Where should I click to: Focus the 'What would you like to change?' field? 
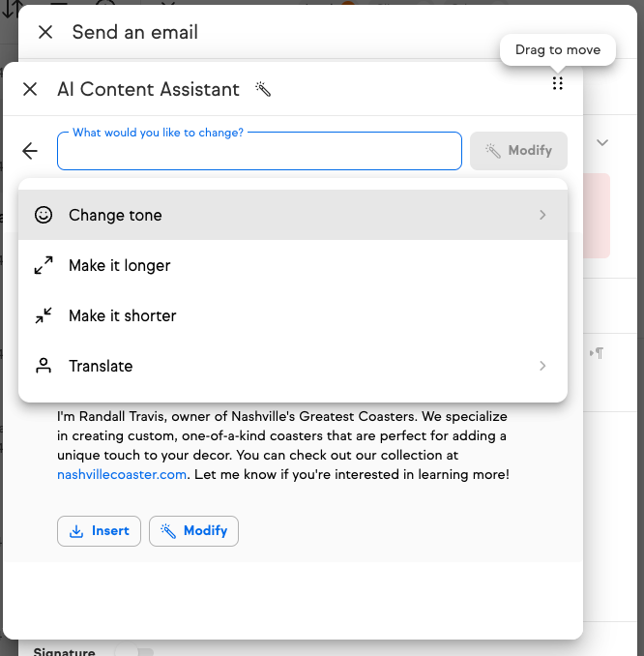pos(259,152)
